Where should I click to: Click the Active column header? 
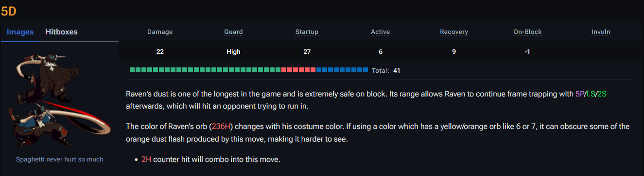coord(380,32)
